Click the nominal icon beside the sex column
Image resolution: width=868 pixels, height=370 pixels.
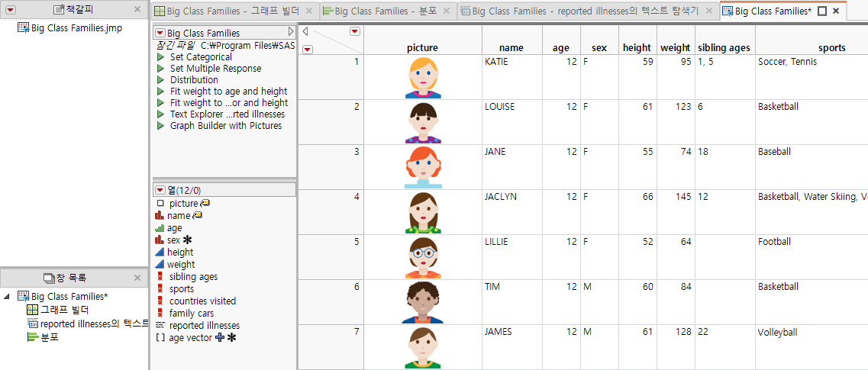[x=160, y=240]
